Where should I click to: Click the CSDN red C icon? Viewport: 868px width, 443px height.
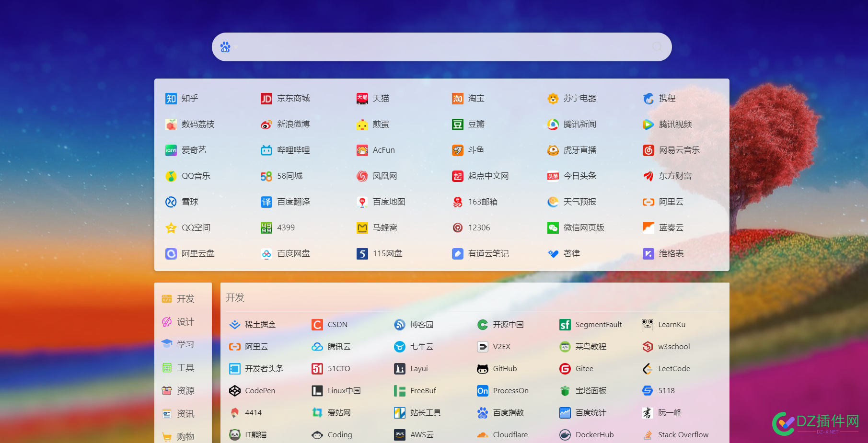(x=317, y=325)
